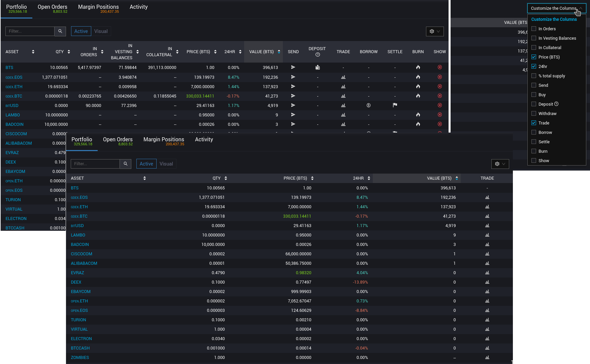Click the send icon in LAMBO row
590x364 pixels.
click(293, 115)
